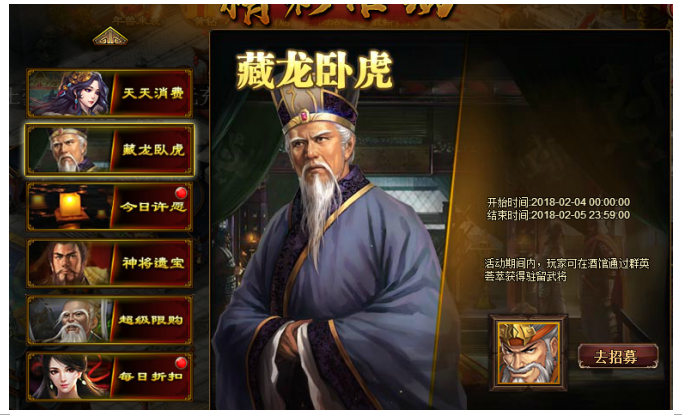682x415 pixels.
Task: Click the glowing lantern image in 今日许愿
Action: (x=70, y=205)
